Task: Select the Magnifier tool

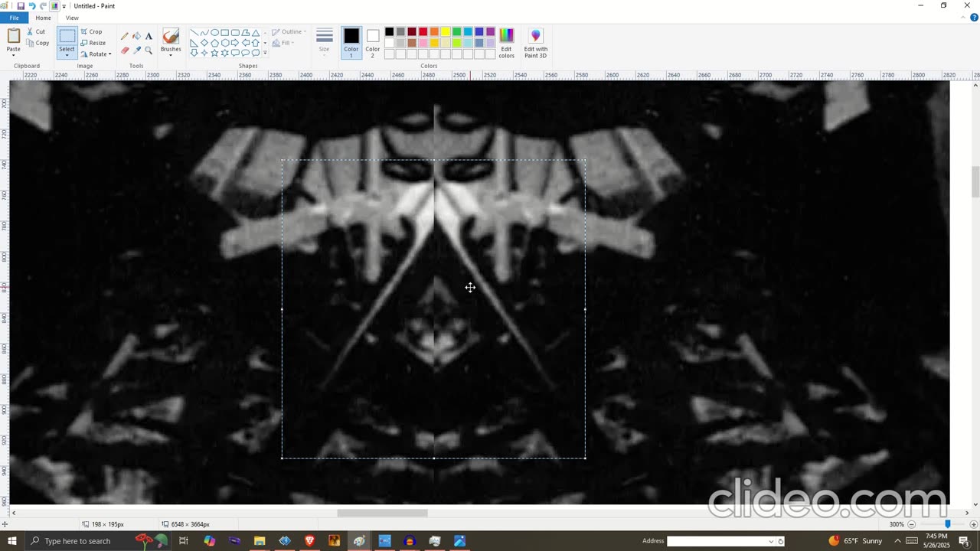Action: tap(149, 51)
